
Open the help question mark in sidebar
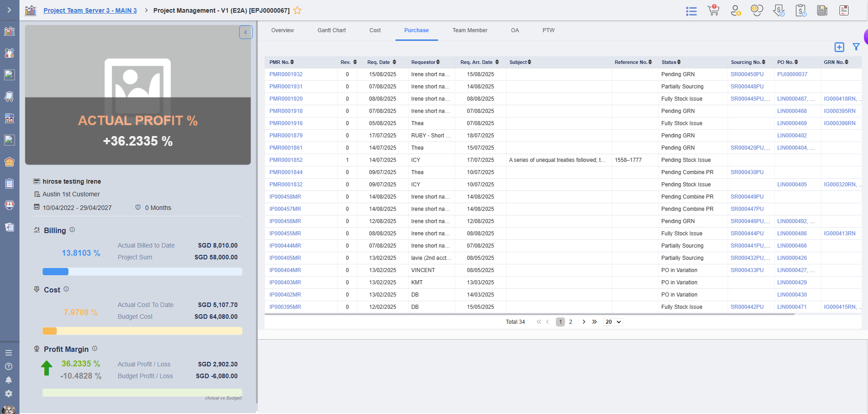[x=9, y=366]
